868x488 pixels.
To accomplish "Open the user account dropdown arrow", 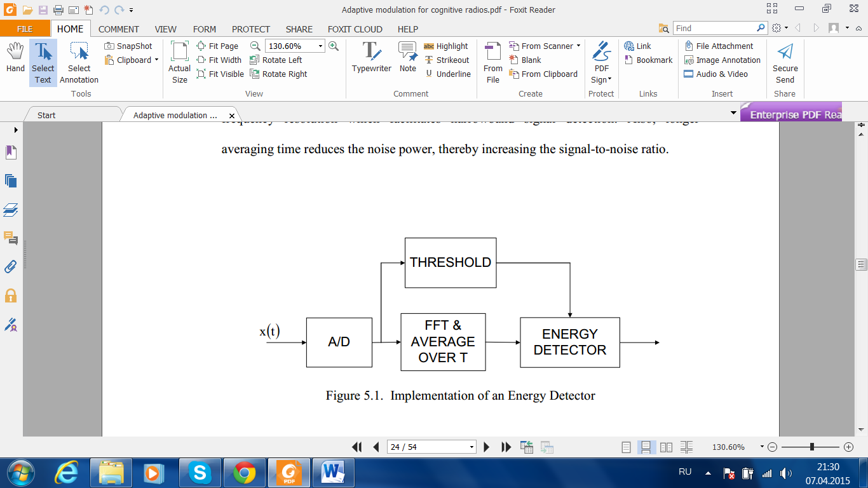I will click(848, 28).
